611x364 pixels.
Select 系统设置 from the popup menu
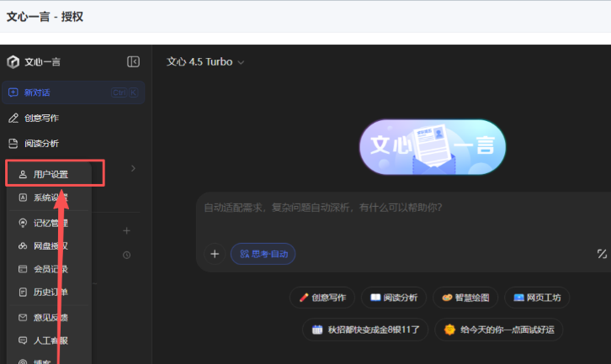tap(50, 198)
